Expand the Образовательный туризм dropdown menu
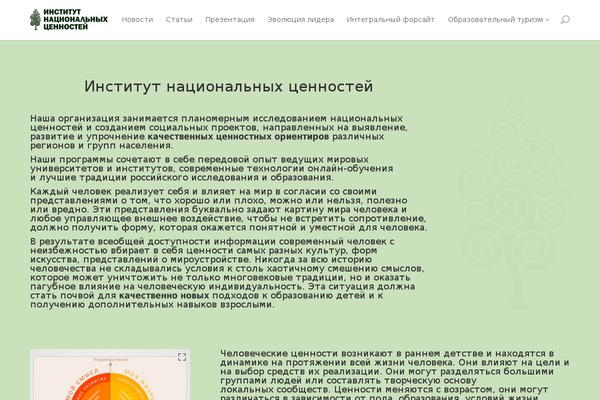The width and height of the screenshot is (600, 400). click(x=498, y=20)
